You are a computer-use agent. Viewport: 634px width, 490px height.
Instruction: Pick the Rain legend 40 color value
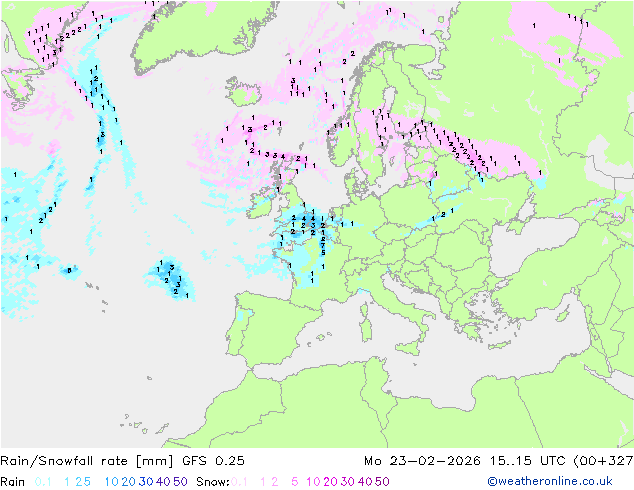tap(163, 482)
